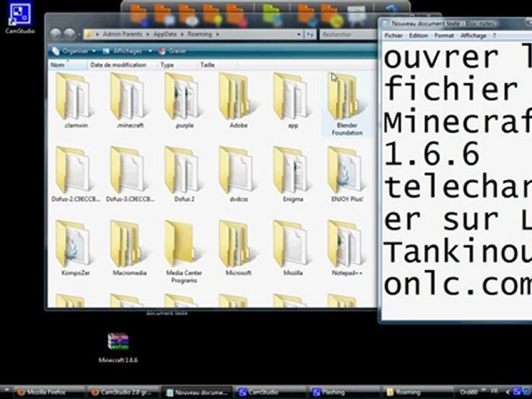Open Notepad's ? help menu
532x399 pixels.
click(x=494, y=35)
